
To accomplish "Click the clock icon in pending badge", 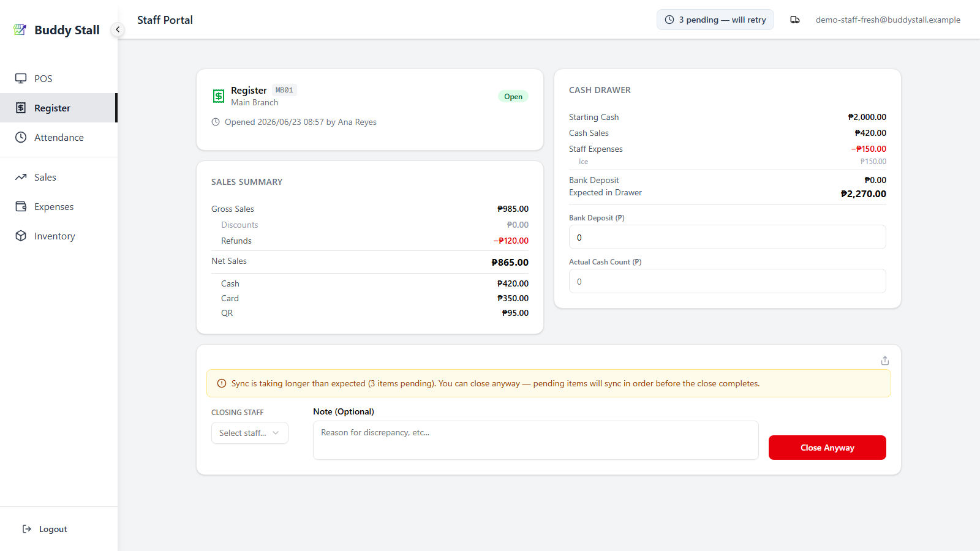I will tap(669, 20).
